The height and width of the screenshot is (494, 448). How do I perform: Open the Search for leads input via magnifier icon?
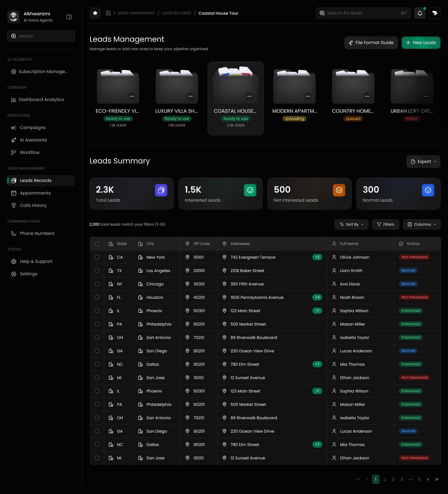pyautogui.click(x=322, y=13)
